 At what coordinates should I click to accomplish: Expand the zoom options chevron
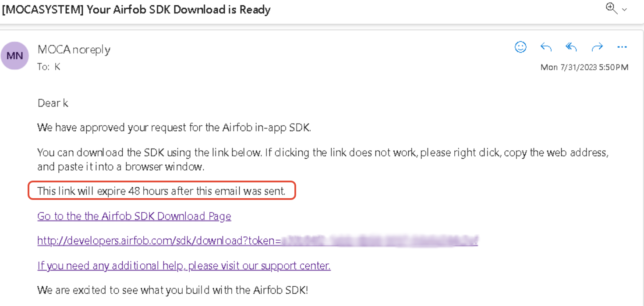624,10
